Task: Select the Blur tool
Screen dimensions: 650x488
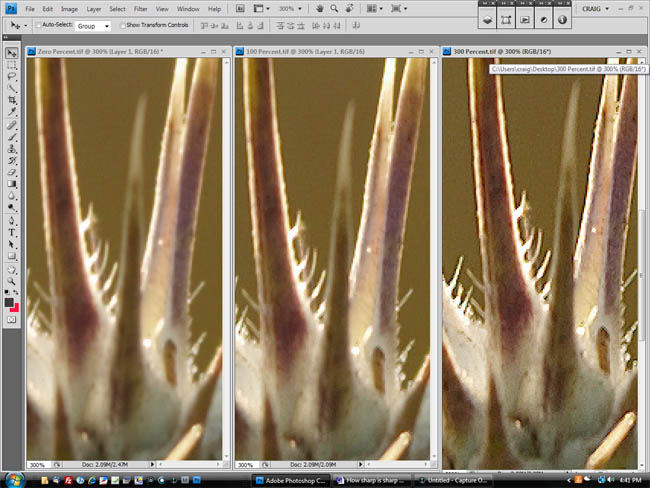Action: (12, 195)
